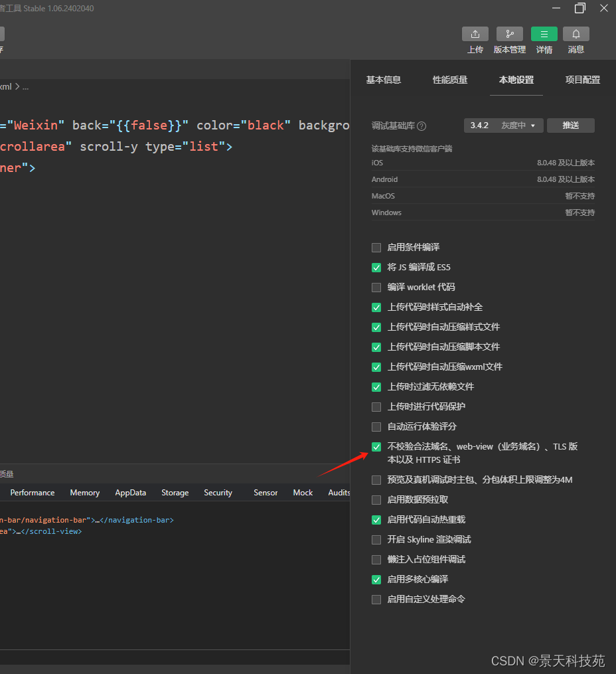Enable 开启 Skyline 渲染调试 checkbox
616x674 pixels.
tap(376, 539)
